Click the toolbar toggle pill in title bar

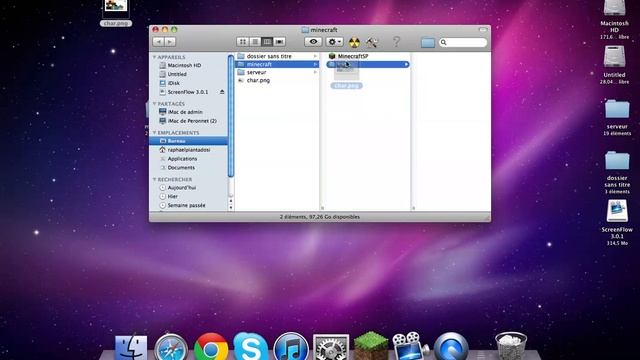click(x=483, y=30)
